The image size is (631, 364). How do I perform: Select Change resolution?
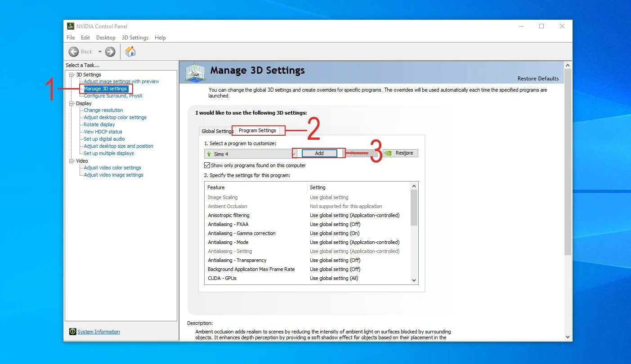pyautogui.click(x=103, y=110)
